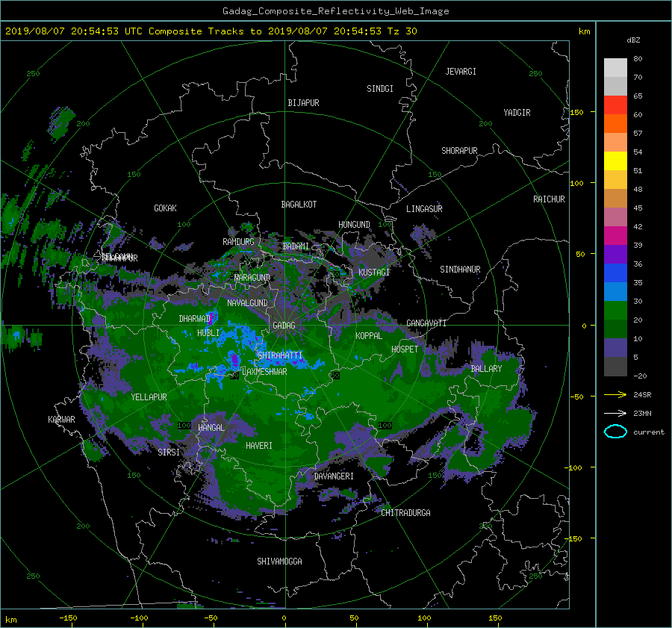Pick the magenta 42-39 dBZ legend swatch
The image size is (672, 628).
click(615, 236)
